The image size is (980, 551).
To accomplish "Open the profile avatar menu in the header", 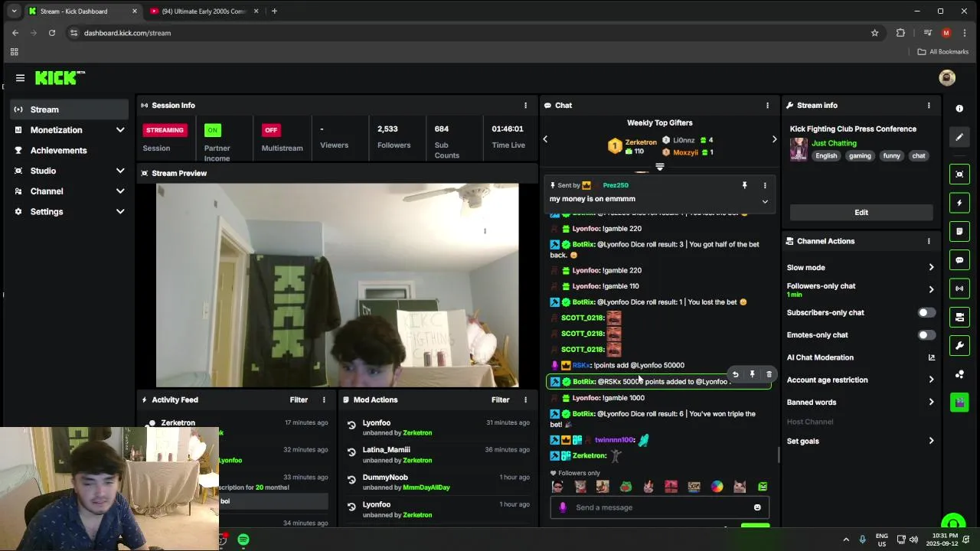I will (947, 78).
